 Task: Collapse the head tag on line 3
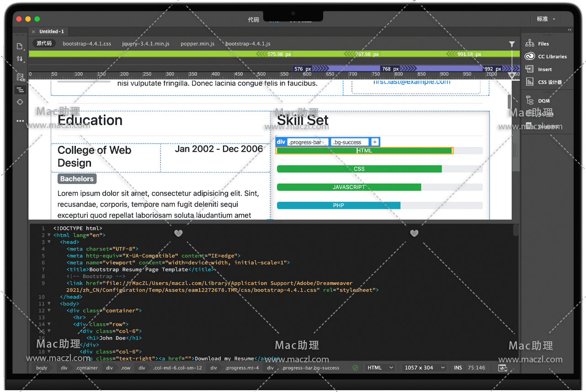tap(49, 242)
